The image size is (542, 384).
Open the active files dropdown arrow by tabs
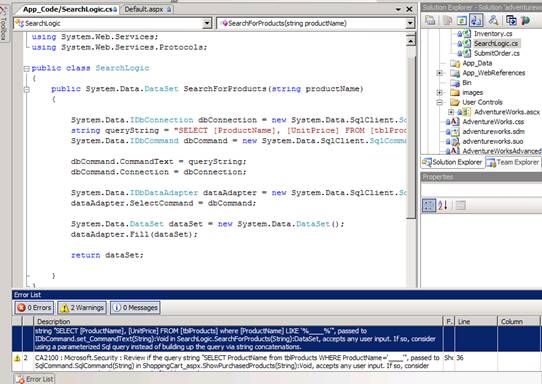[398, 9]
